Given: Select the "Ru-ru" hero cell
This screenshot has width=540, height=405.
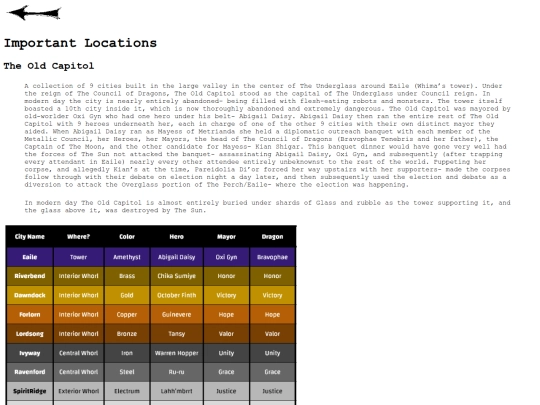Looking at the screenshot, I should click(x=177, y=372).
